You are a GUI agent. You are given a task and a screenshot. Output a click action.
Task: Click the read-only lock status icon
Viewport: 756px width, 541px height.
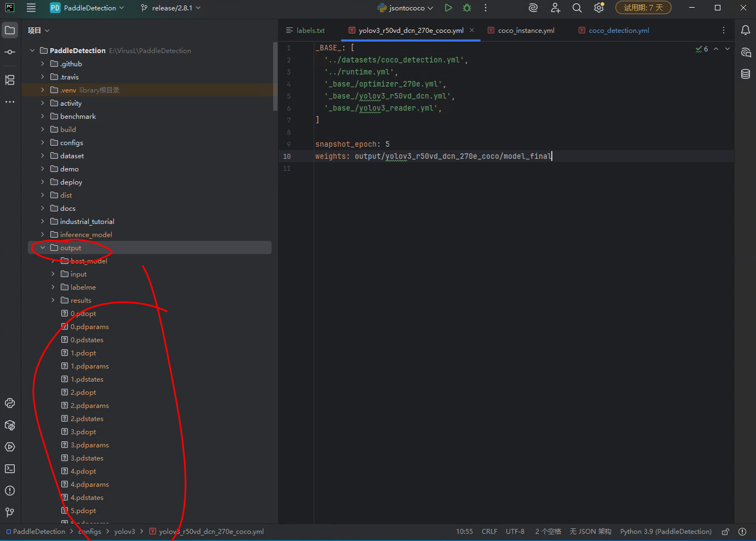tap(725, 532)
